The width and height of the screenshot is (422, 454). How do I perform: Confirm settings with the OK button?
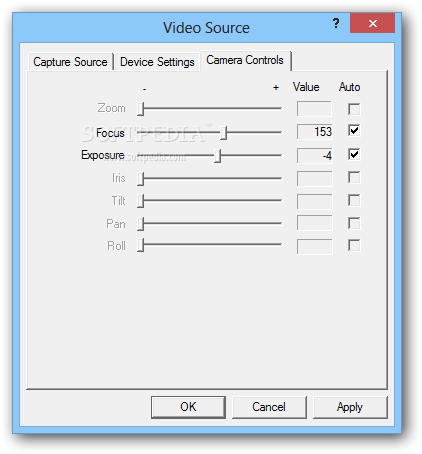(x=188, y=407)
